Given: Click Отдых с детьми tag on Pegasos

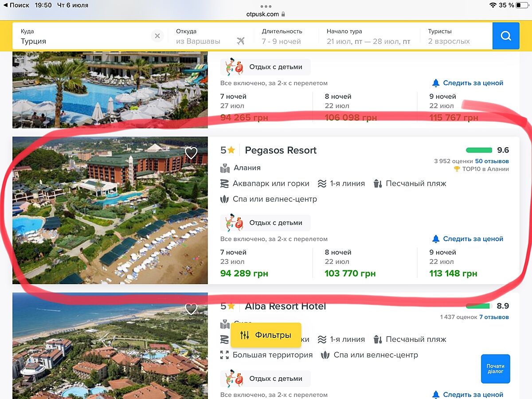Looking at the screenshot, I should (266, 223).
